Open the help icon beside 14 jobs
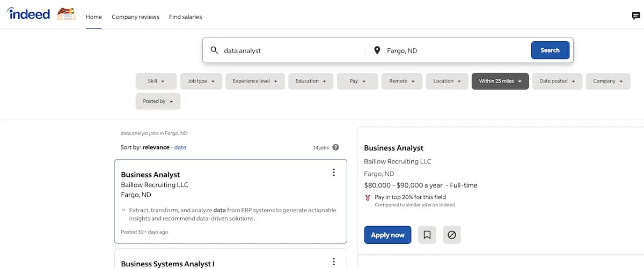644x269 pixels. (335, 147)
